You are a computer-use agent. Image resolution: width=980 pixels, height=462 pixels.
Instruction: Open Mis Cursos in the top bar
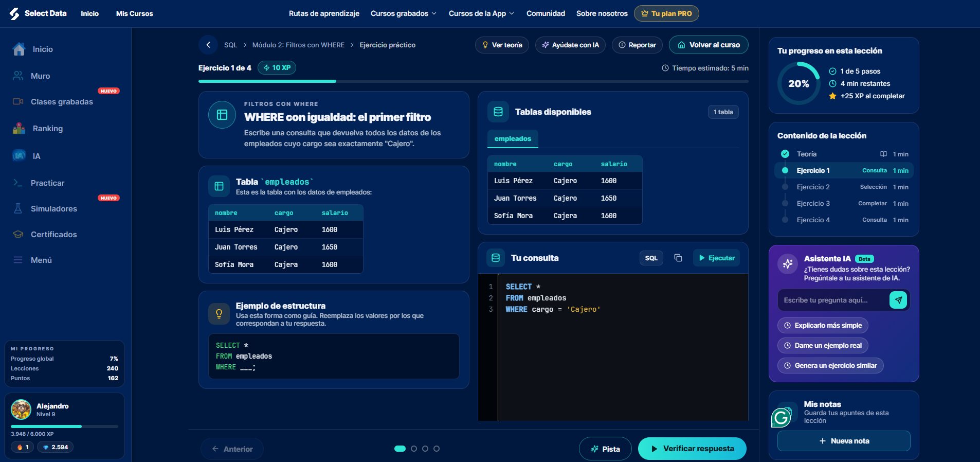click(x=134, y=13)
